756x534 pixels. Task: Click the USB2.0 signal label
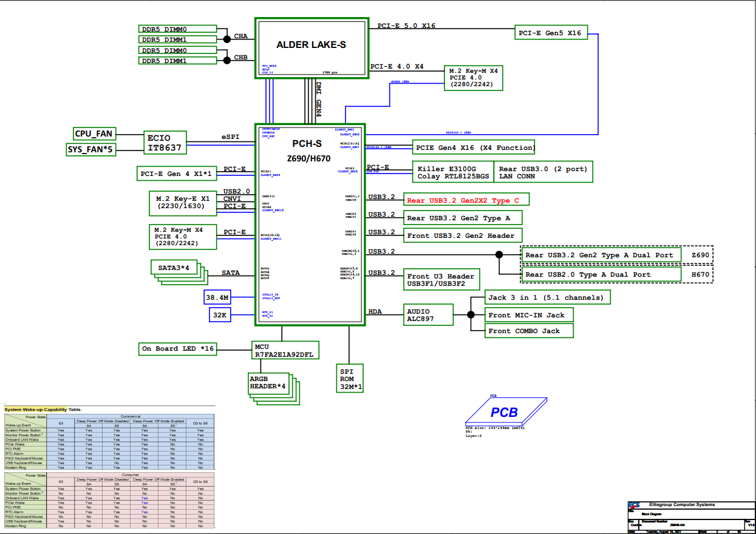coord(237,191)
